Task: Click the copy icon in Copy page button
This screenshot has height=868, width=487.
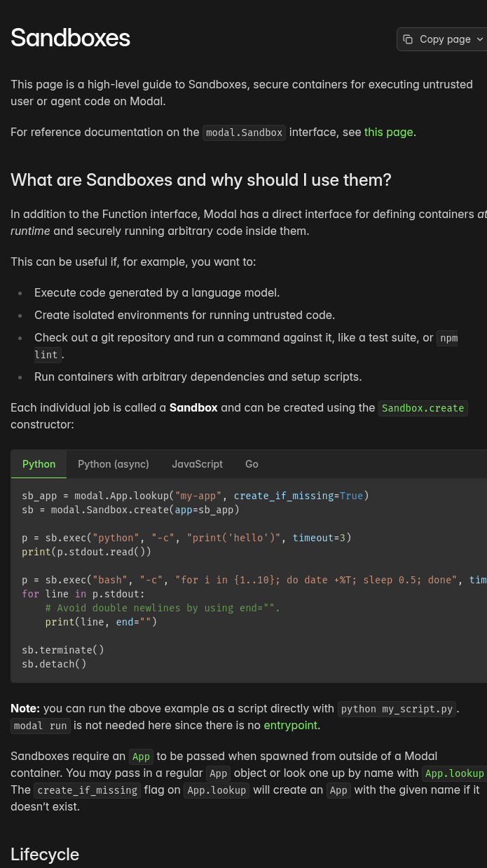Action: (408, 39)
